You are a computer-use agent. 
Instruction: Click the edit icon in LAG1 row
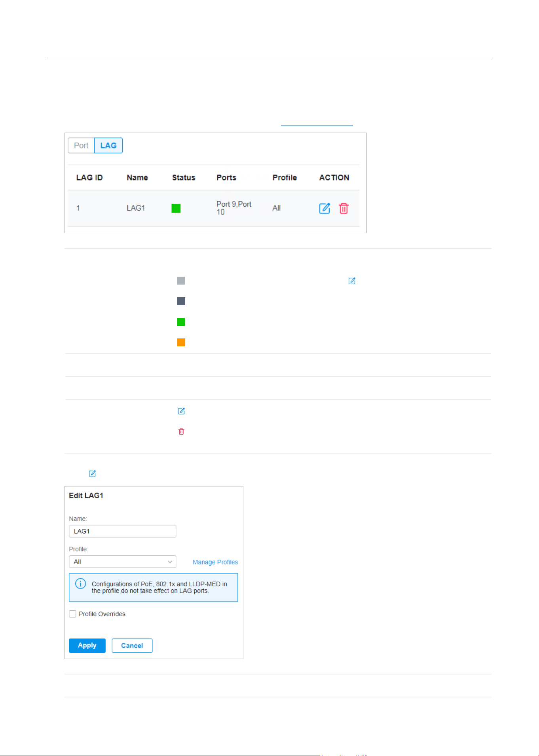coord(325,208)
